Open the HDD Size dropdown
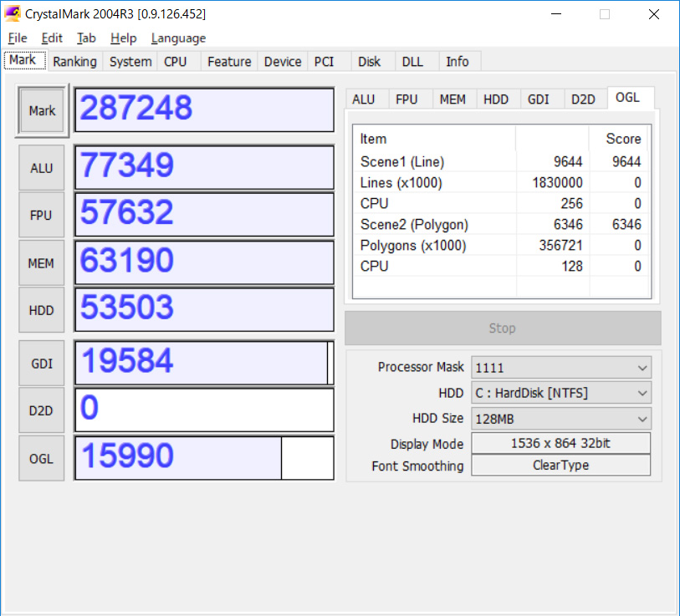This screenshot has width=680, height=616. pos(642,418)
